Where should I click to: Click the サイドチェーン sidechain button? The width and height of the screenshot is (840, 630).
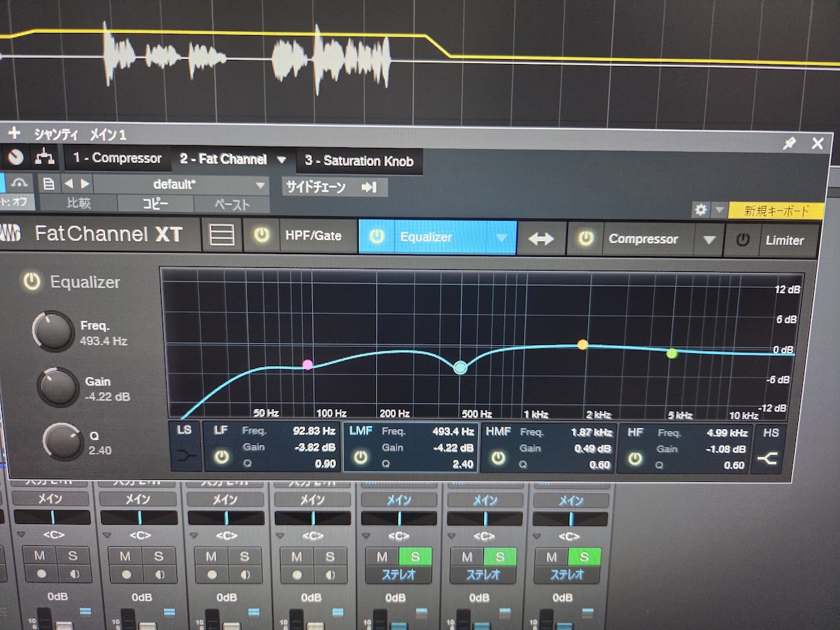tap(335, 187)
